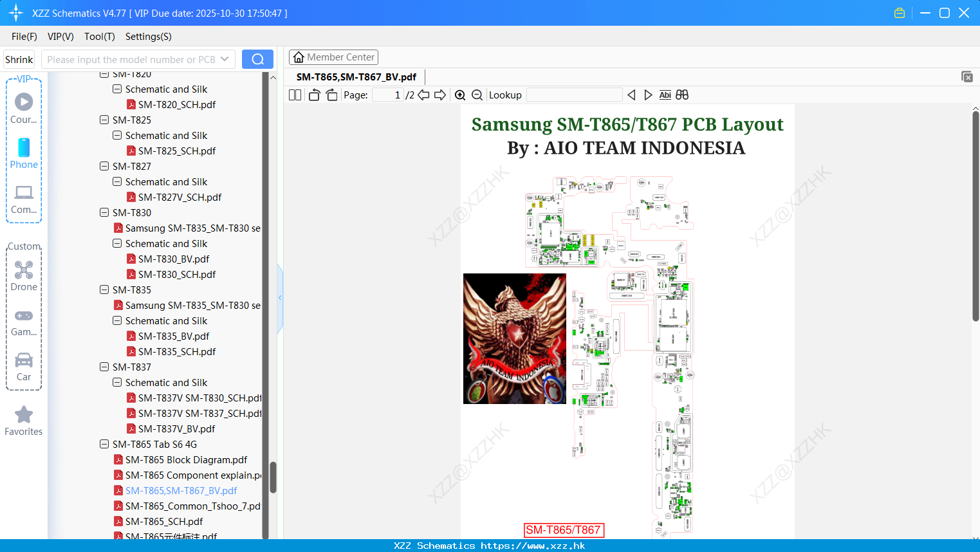Collapse SM-T825 tree node
This screenshot has width=980, height=552.
(104, 120)
